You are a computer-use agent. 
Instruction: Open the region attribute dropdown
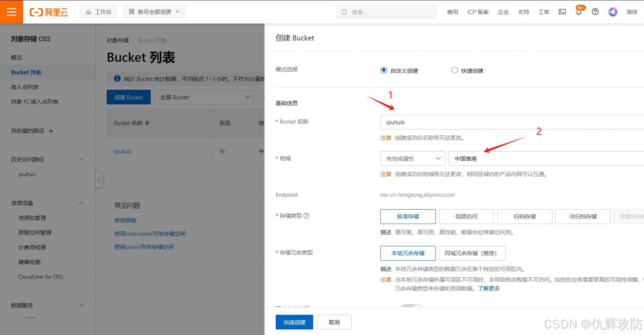tap(412, 158)
